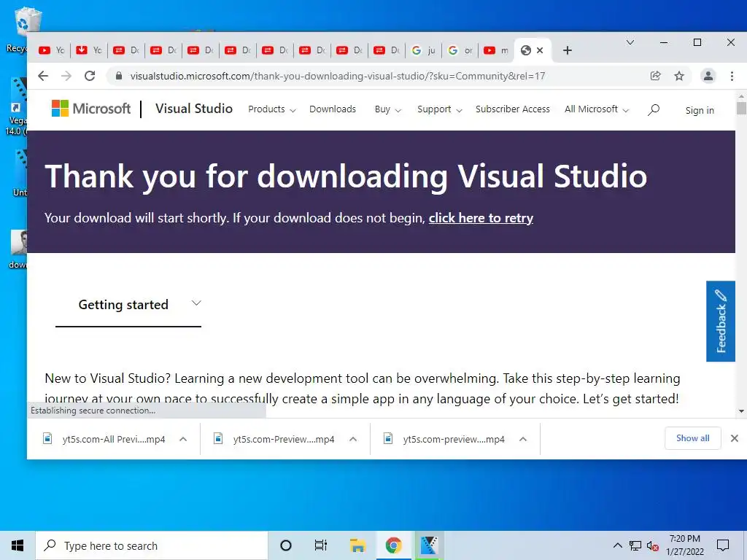
Task: Open a new tab with the plus button
Action: pyautogui.click(x=567, y=50)
